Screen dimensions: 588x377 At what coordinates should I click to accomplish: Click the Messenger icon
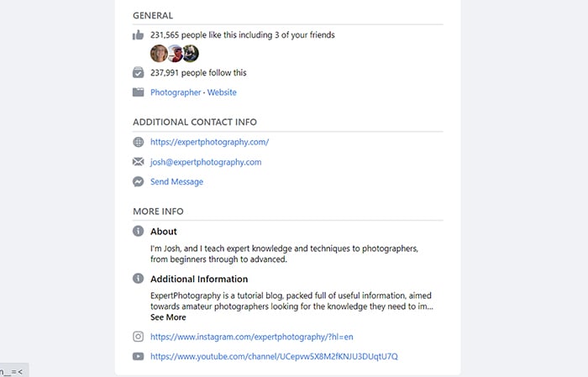[138, 181]
